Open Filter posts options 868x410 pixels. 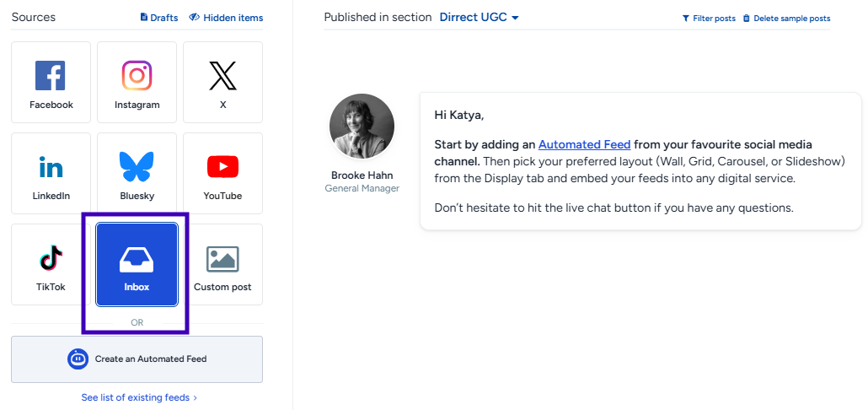click(709, 19)
